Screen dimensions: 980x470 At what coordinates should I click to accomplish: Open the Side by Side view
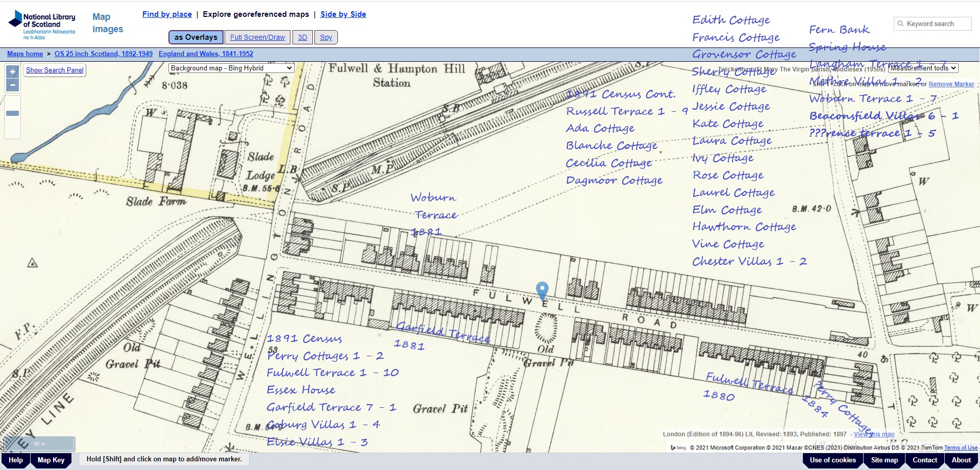pyautogui.click(x=343, y=14)
